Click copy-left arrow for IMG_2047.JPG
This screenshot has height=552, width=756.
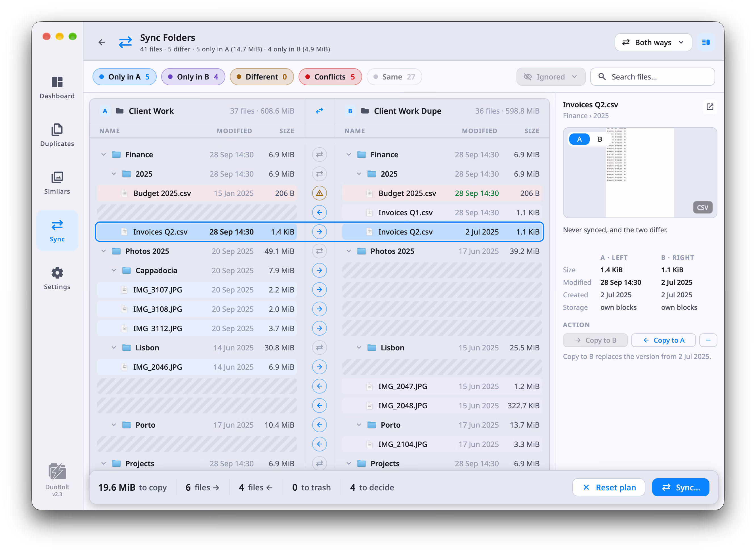coord(319,386)
